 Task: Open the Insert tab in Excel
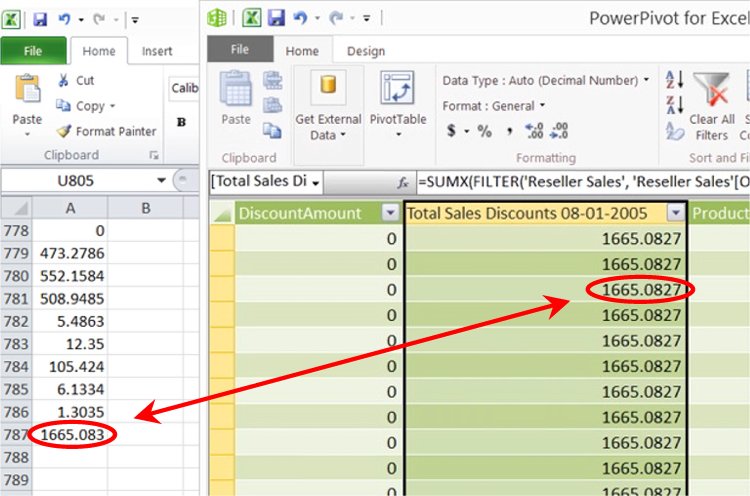pos(157,52)
